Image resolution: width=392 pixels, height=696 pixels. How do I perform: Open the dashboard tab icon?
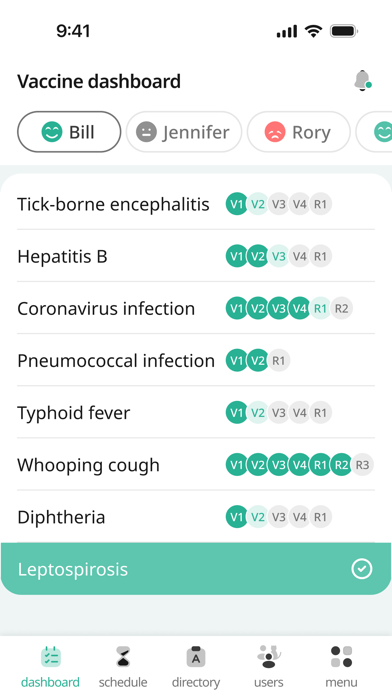[x=51, y=657]
